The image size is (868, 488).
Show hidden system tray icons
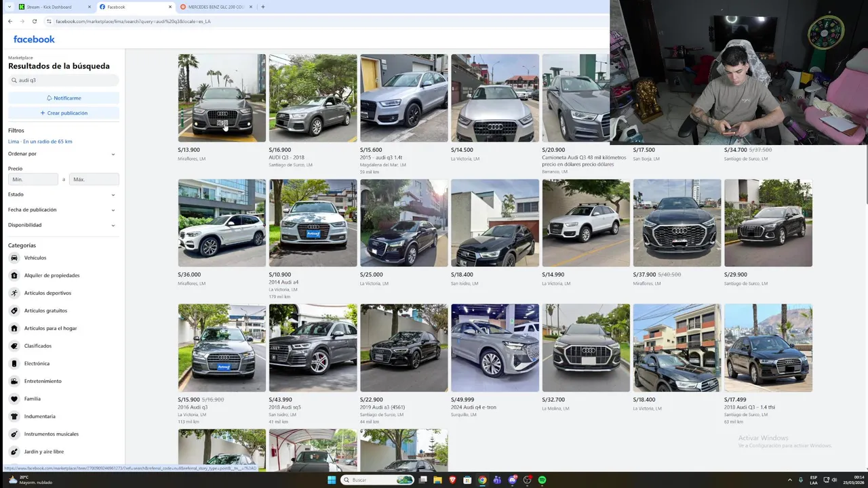pos(789,480)
